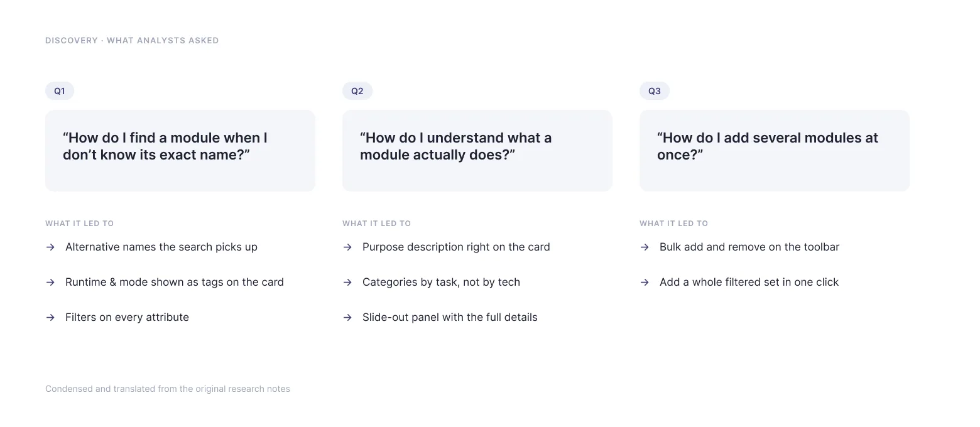Click 'Slide-out panel with the full details' text
Screen dimensions: 980x427
pos(450,318)
